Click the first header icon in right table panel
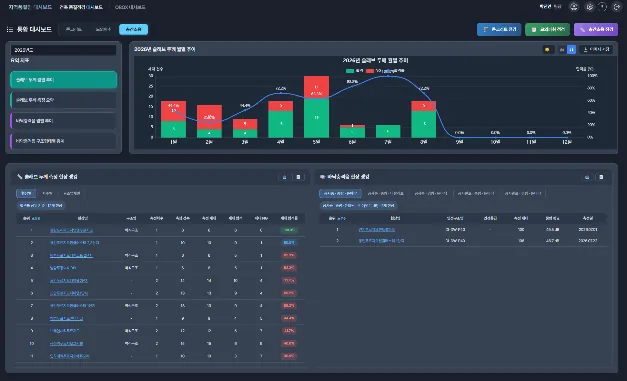The width and height of the screenshot is (627, 381). tap(587, 177)
